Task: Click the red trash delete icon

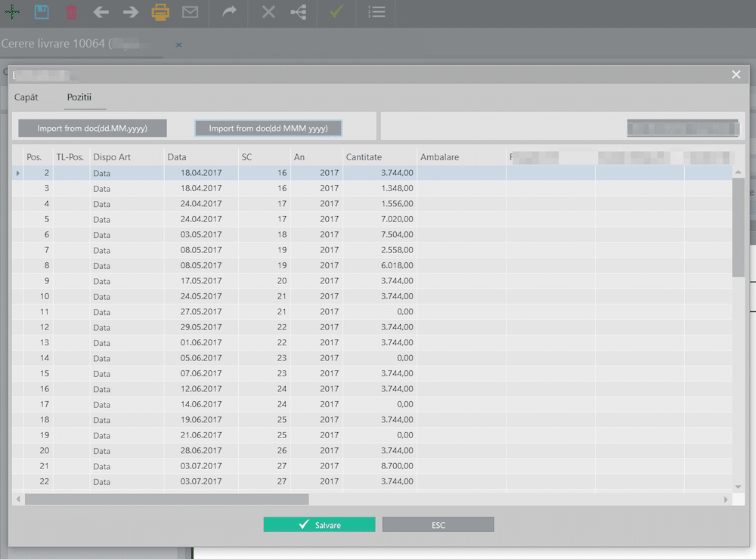Action: pos(71,12)
